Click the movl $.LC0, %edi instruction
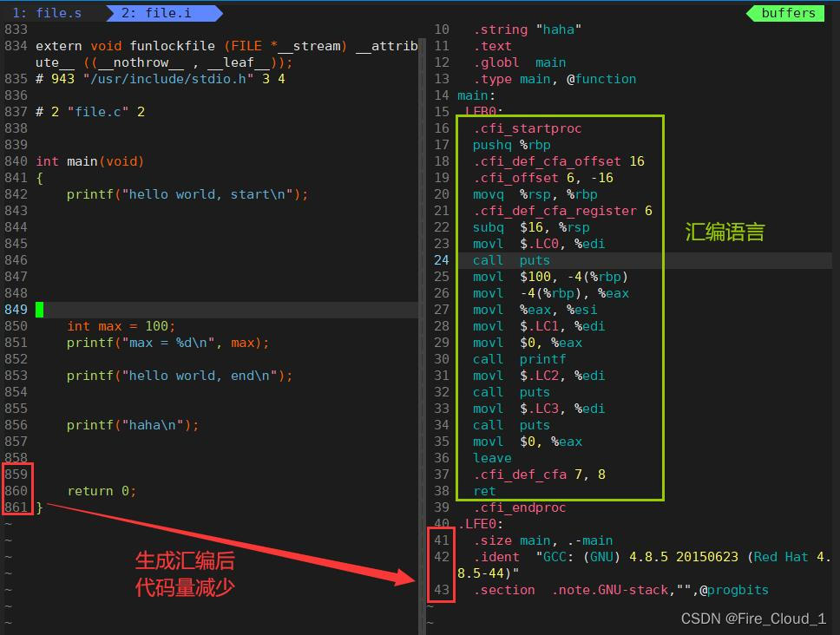 pyautogui.click(x=539, y=244)
